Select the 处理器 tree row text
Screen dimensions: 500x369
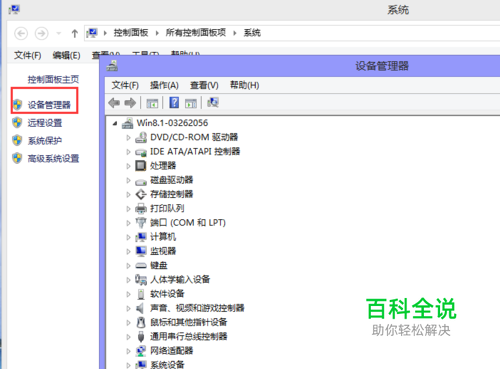[x=163, y=166]
